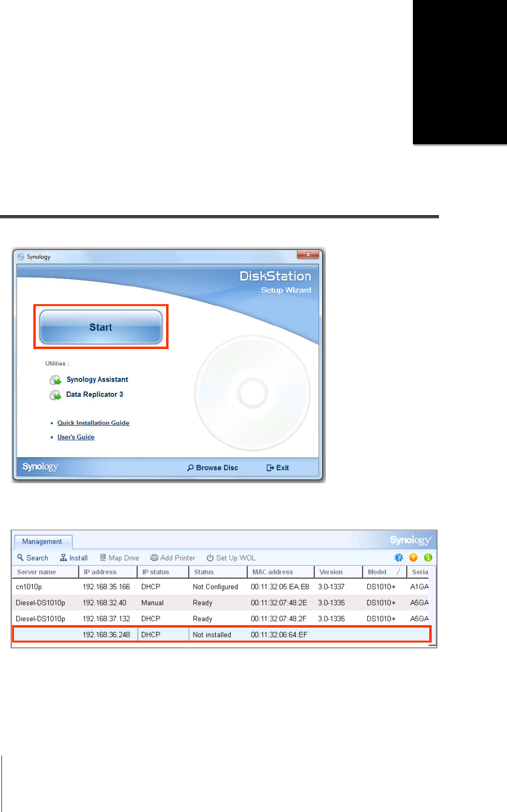Launch Synology Assistant utility

89,379
